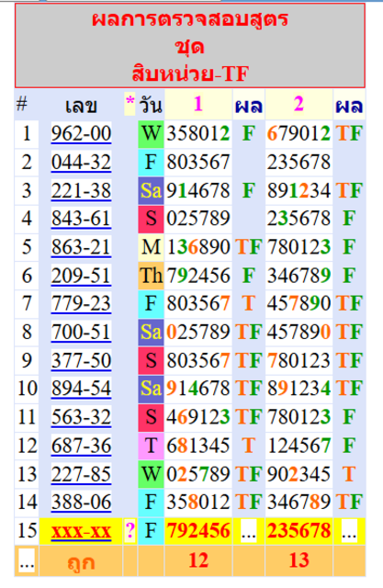
Task: Click the row number 10 cell
Action: pos(27,389)
